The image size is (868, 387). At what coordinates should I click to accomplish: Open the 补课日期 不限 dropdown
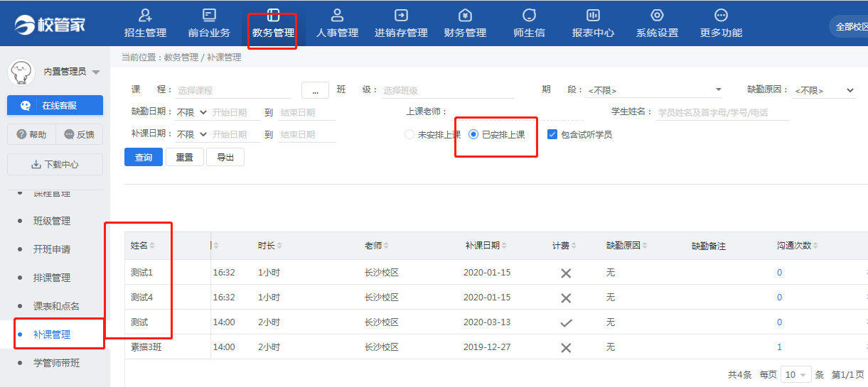point(192,134)
